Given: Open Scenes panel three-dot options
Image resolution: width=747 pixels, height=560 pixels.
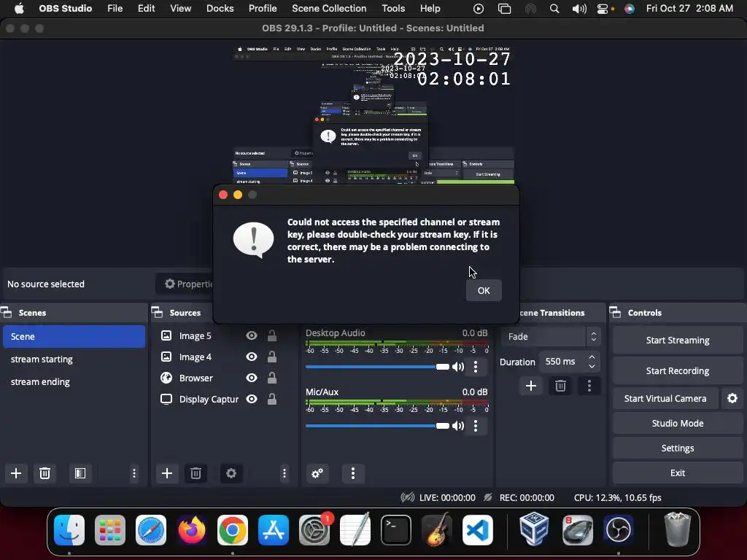Looking at the screenshot, I should click(x=134, y=472).
